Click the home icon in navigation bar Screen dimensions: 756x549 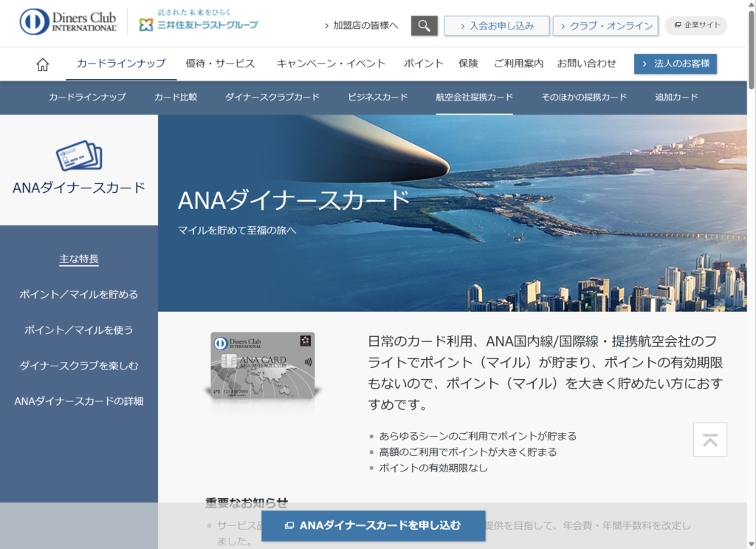pos(43,64)
